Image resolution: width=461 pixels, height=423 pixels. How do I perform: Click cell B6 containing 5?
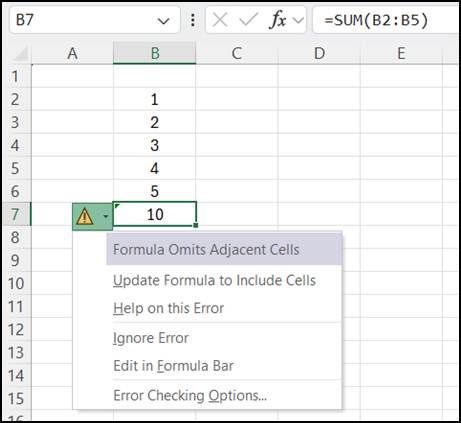(x=154, y=191)
